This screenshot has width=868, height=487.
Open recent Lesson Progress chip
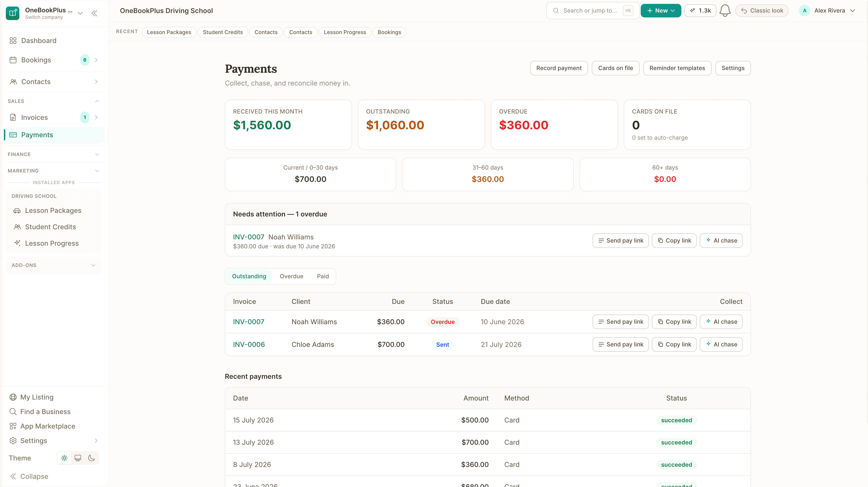coord(345,32)
